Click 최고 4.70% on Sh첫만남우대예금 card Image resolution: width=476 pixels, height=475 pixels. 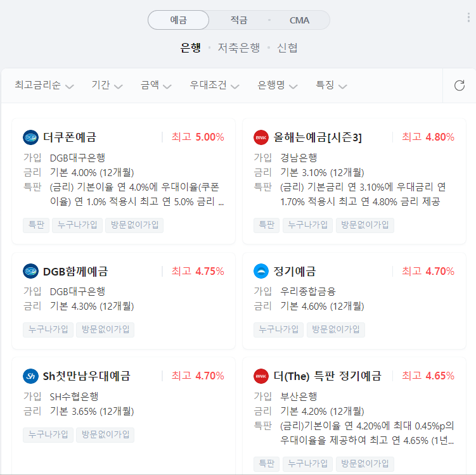198,376
